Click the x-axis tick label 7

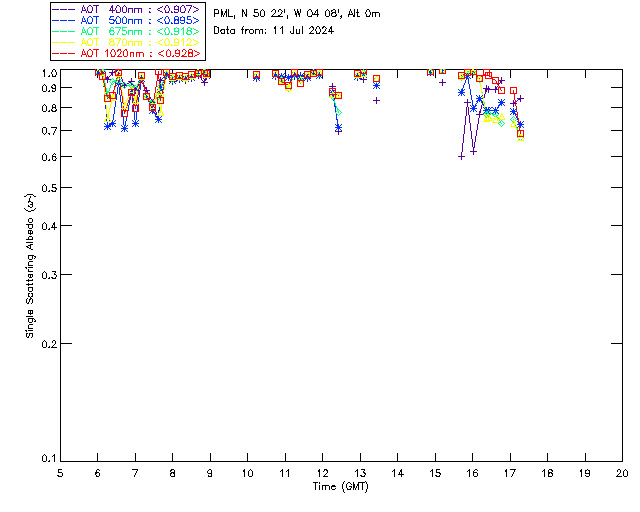(135, 473)
